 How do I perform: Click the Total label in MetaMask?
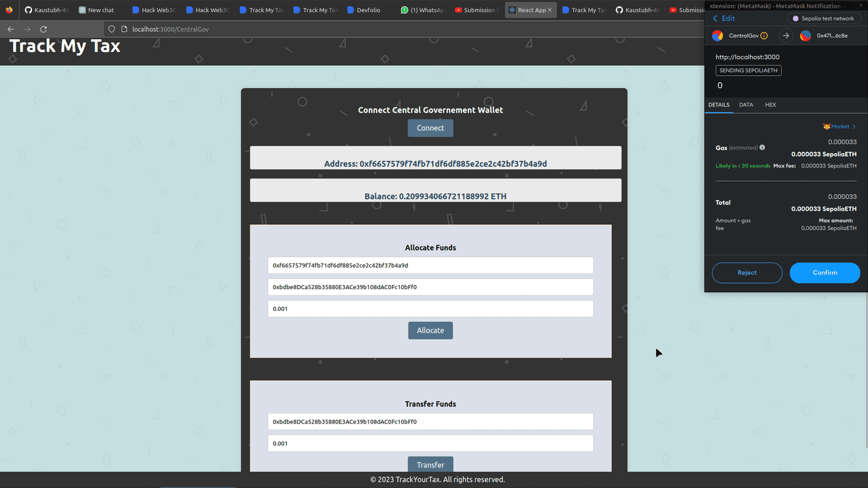[x=723, y=202]
